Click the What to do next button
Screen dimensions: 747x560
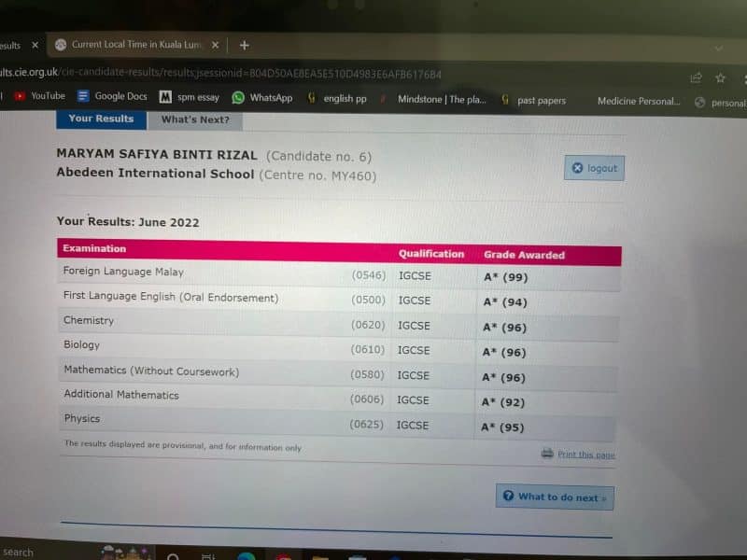point(555,497)
